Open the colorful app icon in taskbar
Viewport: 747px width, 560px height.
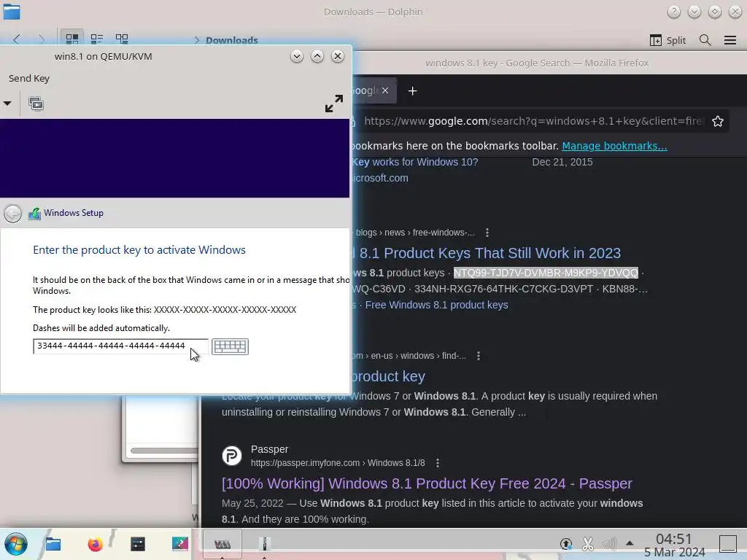(180, 544)
